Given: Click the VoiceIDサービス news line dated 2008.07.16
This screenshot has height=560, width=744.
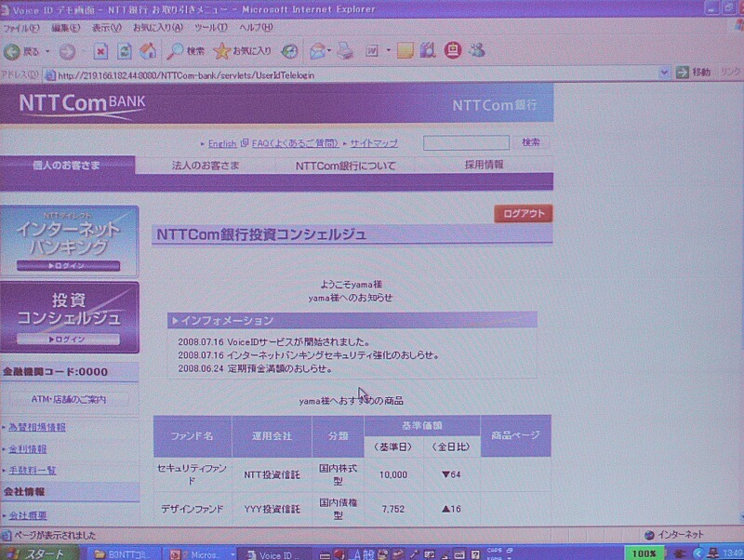Looking at the screenshot, I should pos(273,341).
